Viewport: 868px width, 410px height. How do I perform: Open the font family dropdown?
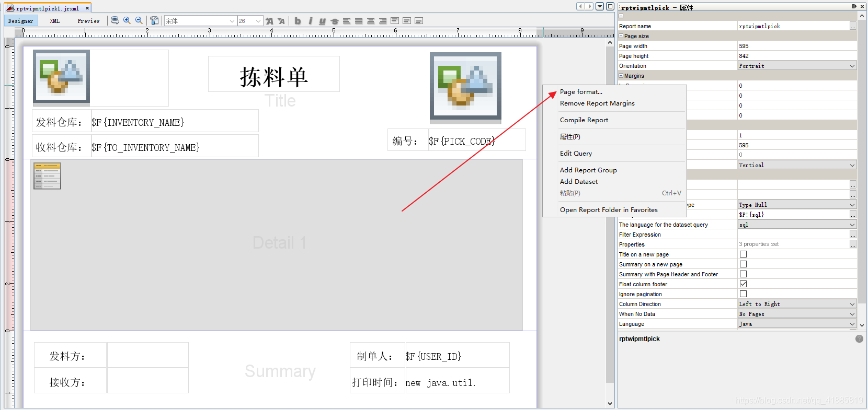[x=232, y=21]
